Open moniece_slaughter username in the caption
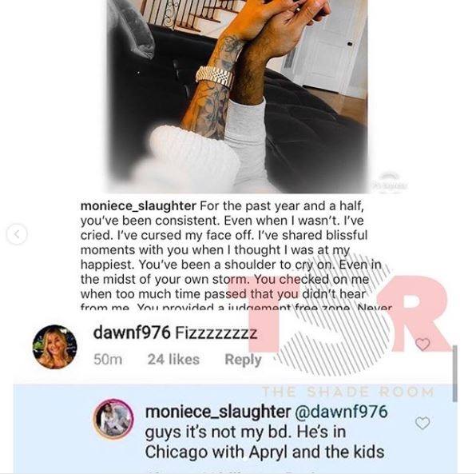This screenshot has height=474, width=476. [138, 206]
